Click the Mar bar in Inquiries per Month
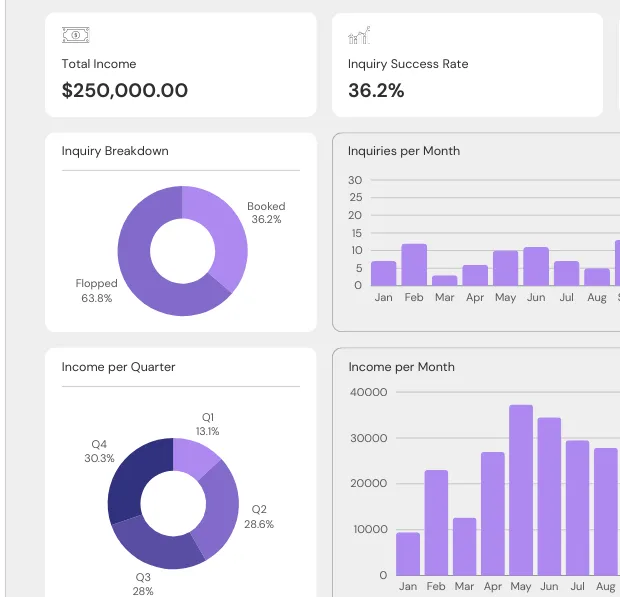Image resolution: width=620 pixels, height=597 pixels. [x=444, y=280]
